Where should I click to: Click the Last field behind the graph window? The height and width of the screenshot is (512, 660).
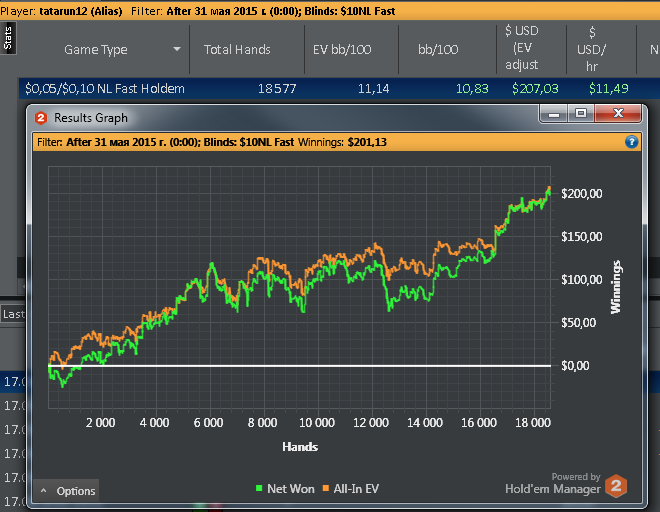(x=13, y=314)
